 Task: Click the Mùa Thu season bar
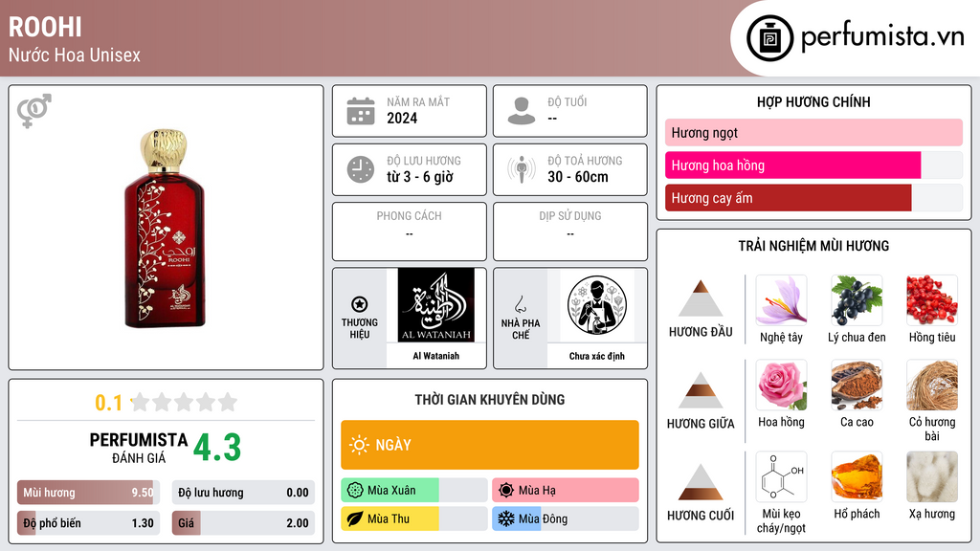click(x=413, y=518)
